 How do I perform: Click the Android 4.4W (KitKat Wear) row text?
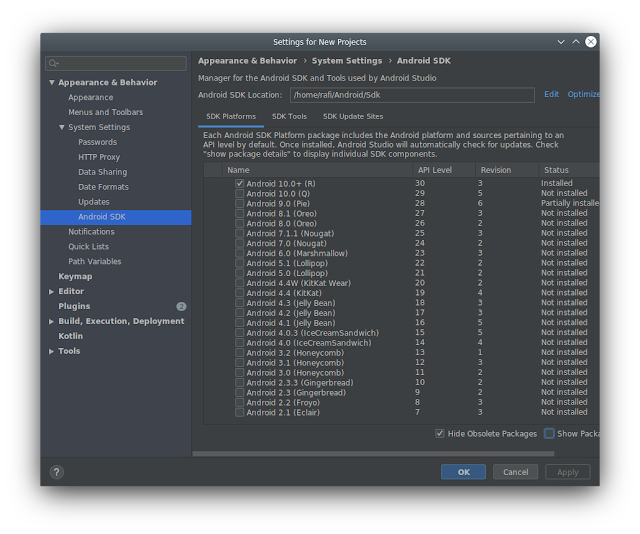click(298, 283)
